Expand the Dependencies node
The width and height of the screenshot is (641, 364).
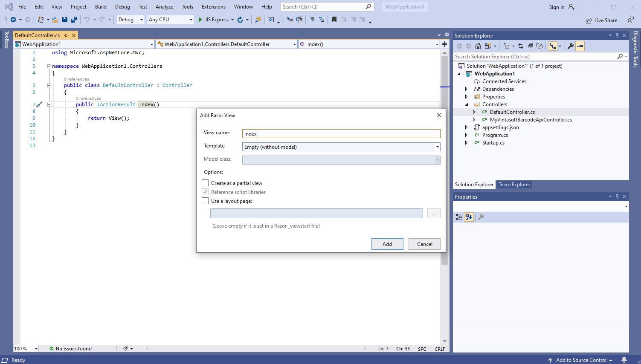tap(466, 89)
